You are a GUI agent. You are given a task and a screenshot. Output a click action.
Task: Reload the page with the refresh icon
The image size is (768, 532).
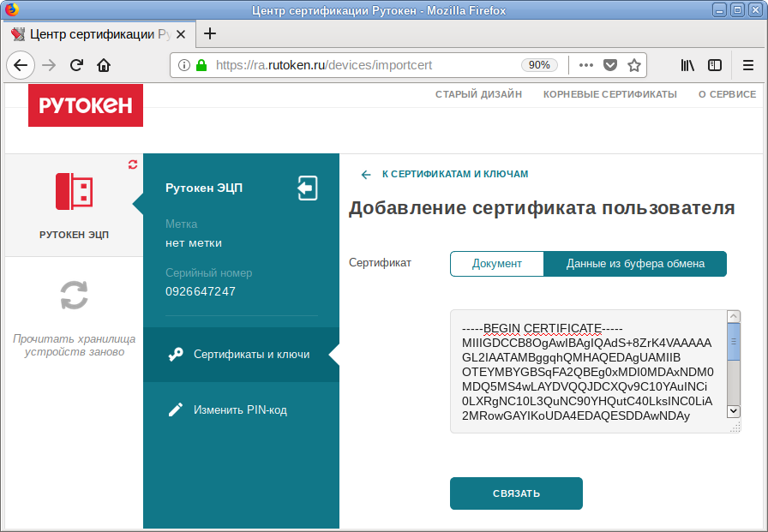[76, 65]
